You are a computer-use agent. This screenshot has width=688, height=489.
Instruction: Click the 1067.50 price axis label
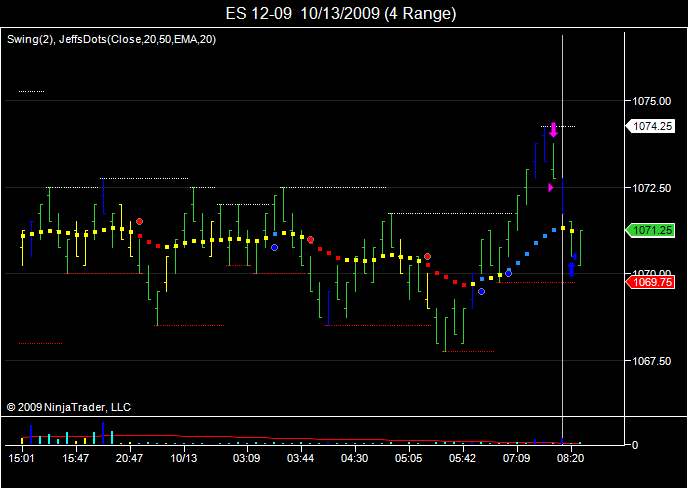651,361
